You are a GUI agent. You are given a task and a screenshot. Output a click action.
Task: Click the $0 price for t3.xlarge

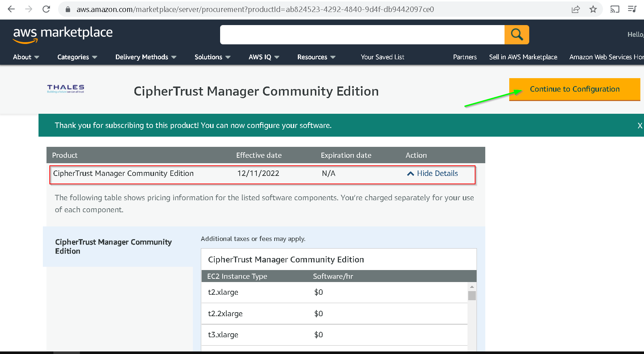319,335
